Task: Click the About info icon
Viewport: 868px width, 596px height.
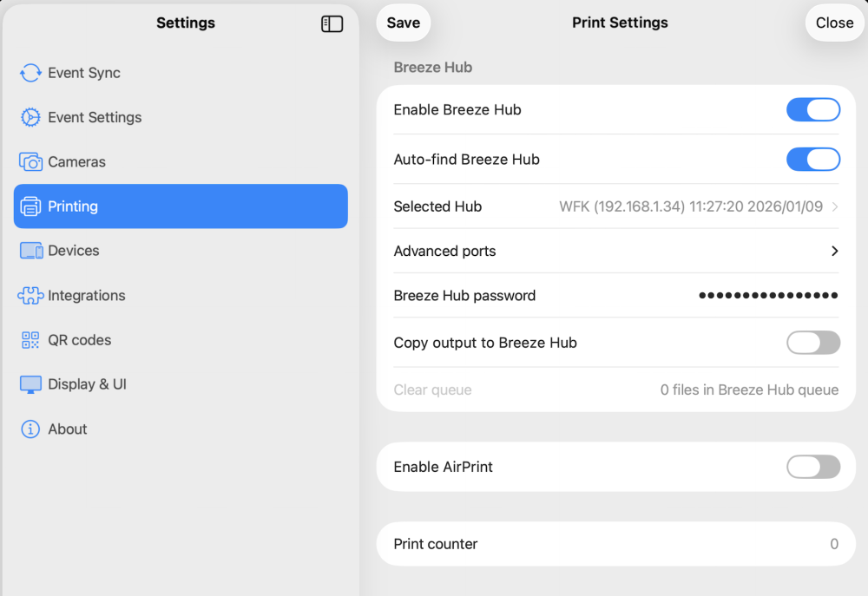Action: 30,429
